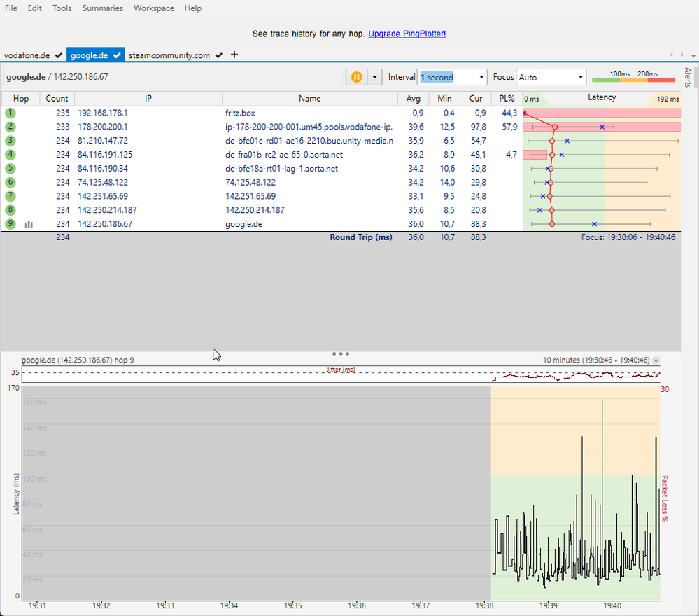699x616 pixels.
Task: Open the Tools menu
Action: 62,8
